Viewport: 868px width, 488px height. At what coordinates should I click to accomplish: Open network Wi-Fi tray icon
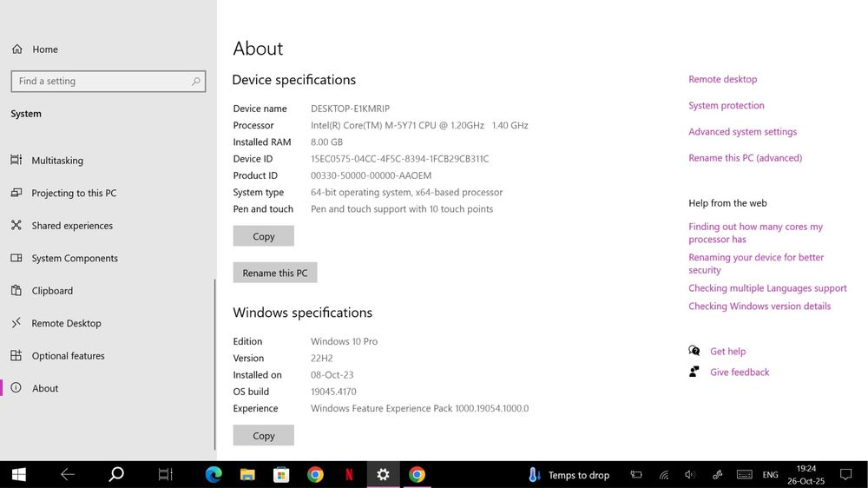click(664, 475)
